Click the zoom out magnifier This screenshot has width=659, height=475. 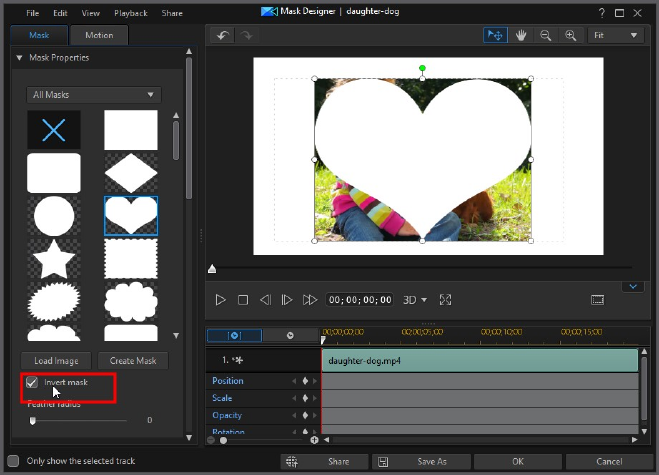(x=546, y=36)
